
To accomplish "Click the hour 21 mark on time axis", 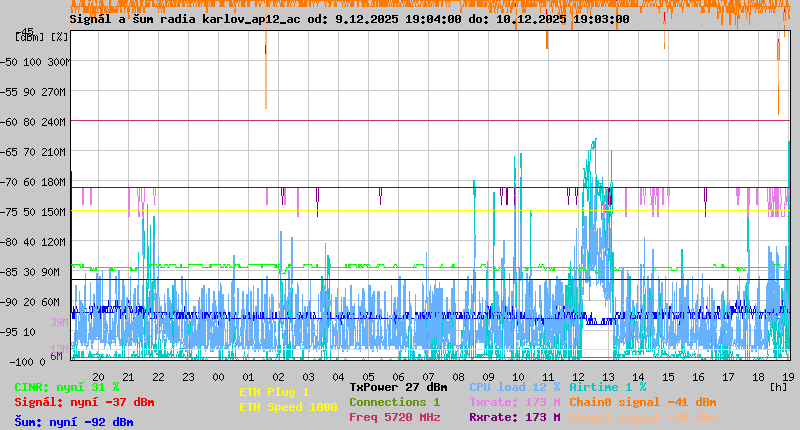I will [128, 376].
